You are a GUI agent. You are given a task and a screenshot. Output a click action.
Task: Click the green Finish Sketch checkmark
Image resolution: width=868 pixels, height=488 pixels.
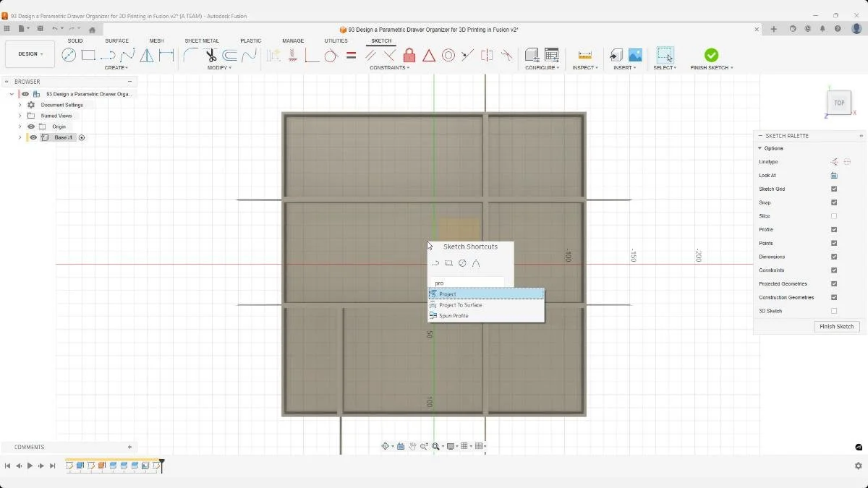711,55
